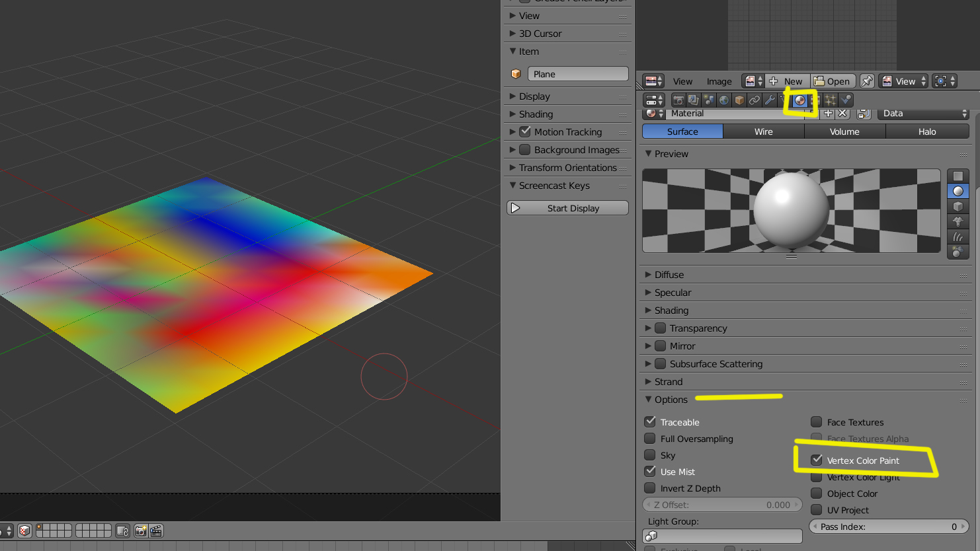
Task: Select the monkey preview type
Action: coord(958,221)
